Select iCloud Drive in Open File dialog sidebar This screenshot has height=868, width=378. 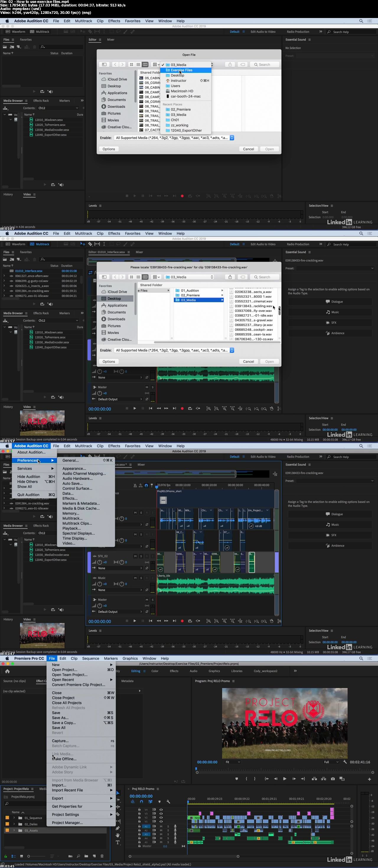coord(117,79)
